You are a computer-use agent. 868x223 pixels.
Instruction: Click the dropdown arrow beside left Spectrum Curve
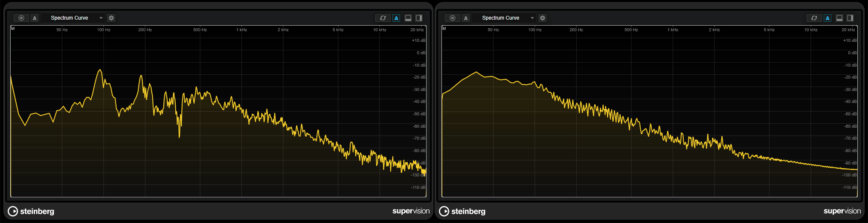[x=101, y=18]
